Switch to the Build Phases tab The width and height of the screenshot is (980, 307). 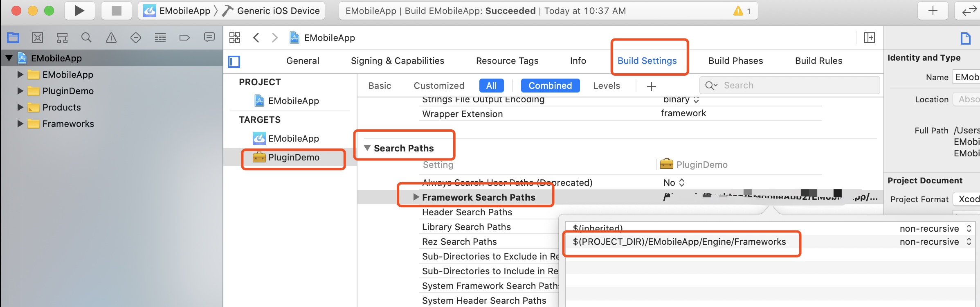735,61
